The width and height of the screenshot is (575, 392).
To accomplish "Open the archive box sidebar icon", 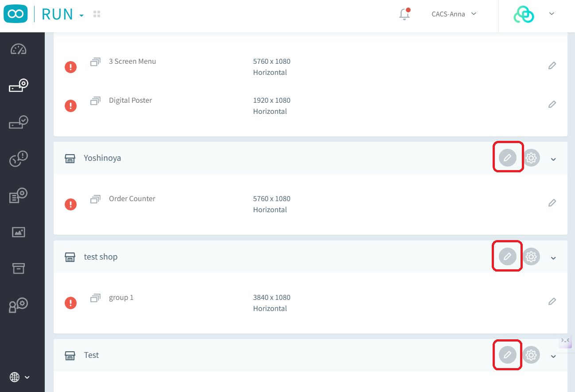I will point(19,268).
